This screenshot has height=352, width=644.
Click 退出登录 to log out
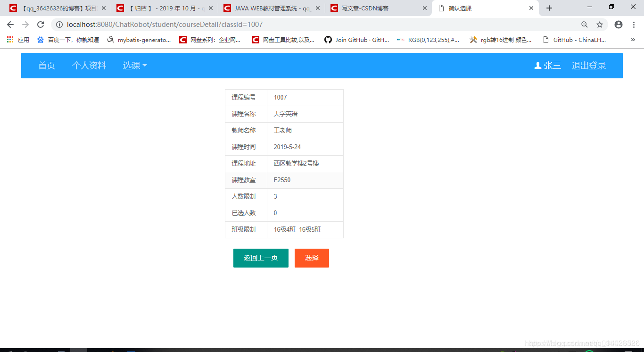point(589,66)
